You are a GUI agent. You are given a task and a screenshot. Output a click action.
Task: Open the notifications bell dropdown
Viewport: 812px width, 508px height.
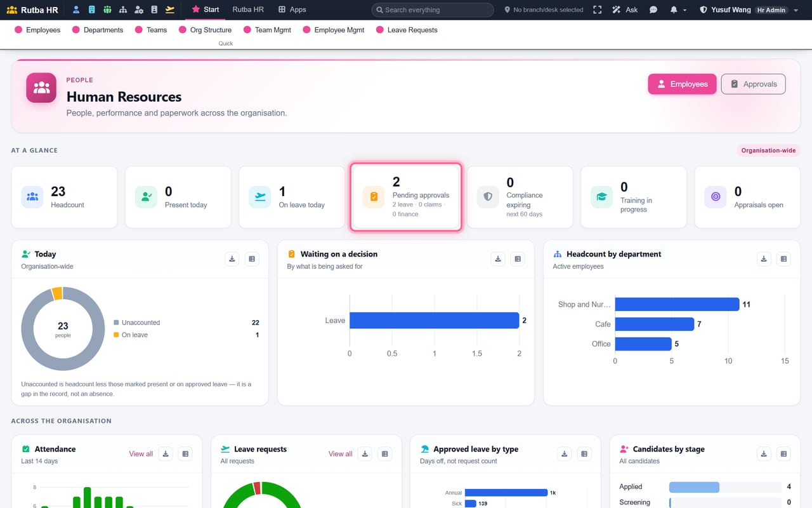tap(678, 10)
